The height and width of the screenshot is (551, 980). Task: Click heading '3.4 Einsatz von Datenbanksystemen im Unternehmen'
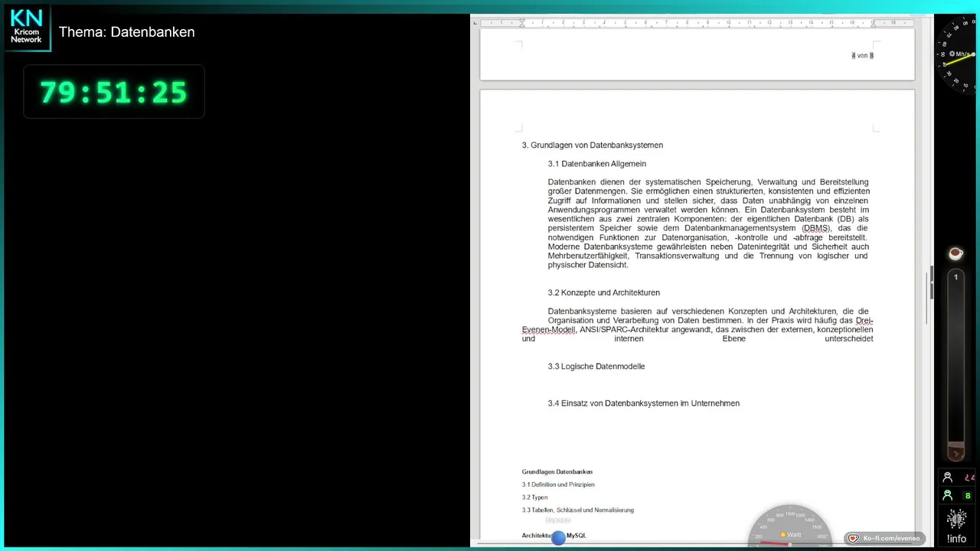pyautogui.click(x=644, y=403)
